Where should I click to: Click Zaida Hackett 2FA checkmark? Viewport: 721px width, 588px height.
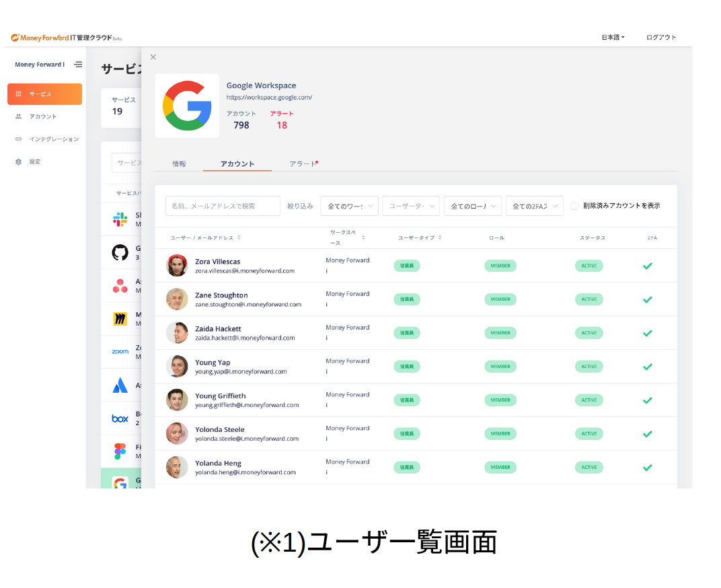tap(648, 333)
